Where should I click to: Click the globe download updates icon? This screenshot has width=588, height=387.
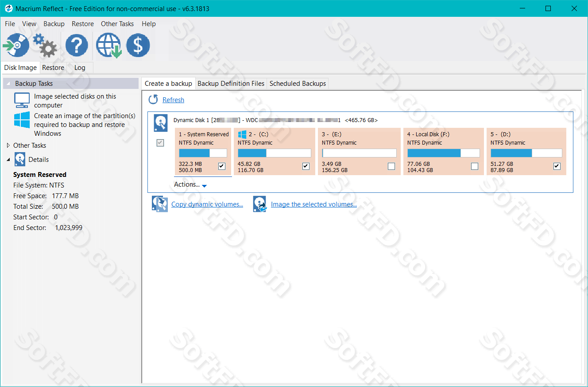109,45
